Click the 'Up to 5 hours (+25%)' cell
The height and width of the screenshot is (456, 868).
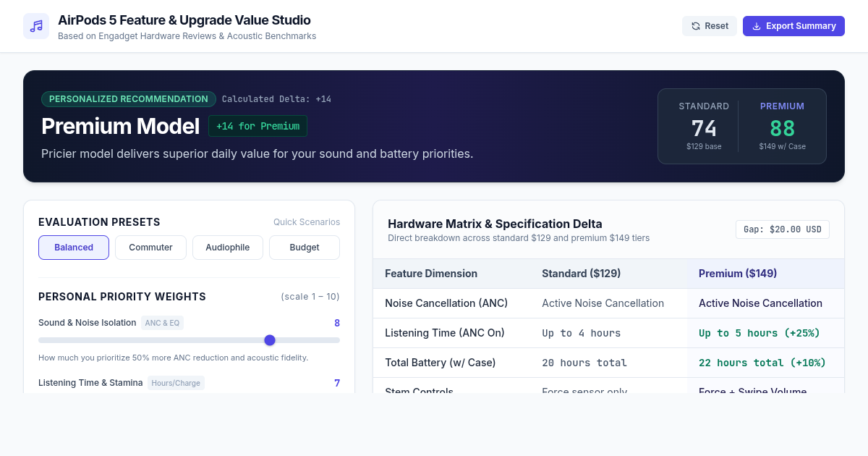point(759,333)
